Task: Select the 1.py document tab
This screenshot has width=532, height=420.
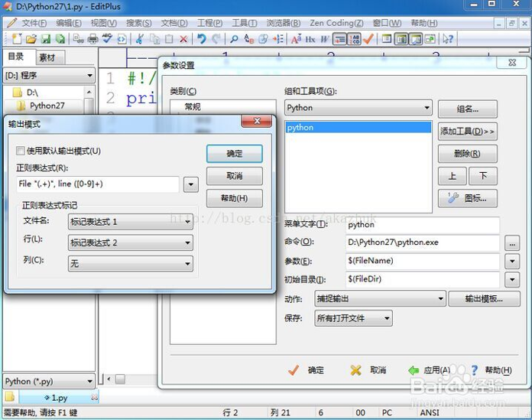Action: click(x=59, y=398)
